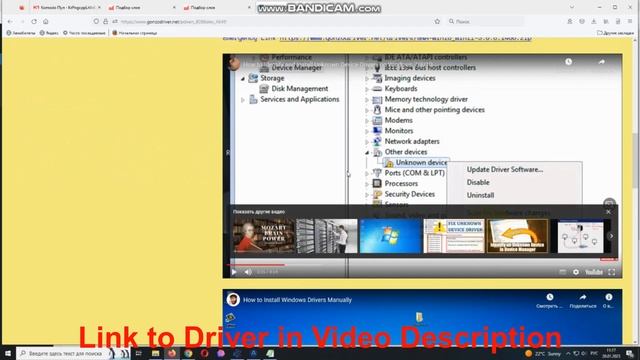This screenshot has width=640, height=360.
Task: Open notification center in taskbar
Action: (x=630, y=353)
